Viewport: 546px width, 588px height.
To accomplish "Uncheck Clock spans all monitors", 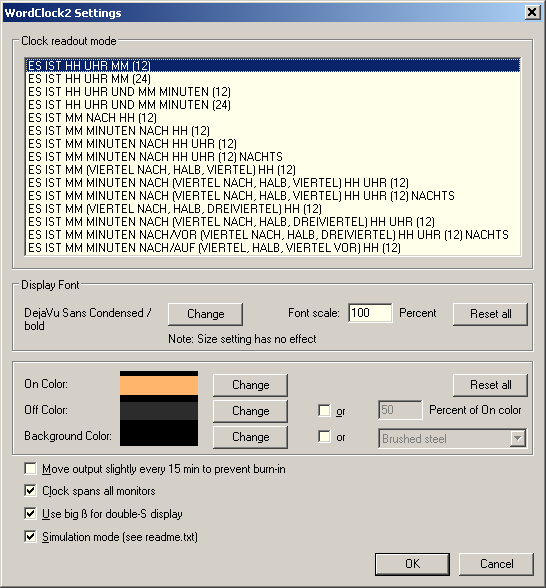I will 30,490.
